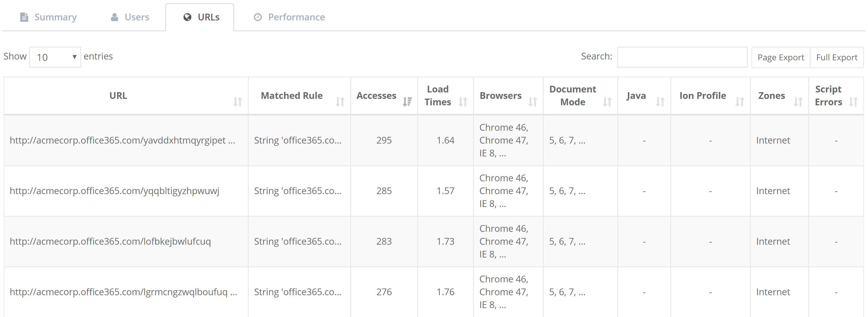Sort table by Load Times icon

(x=463, y=101)
